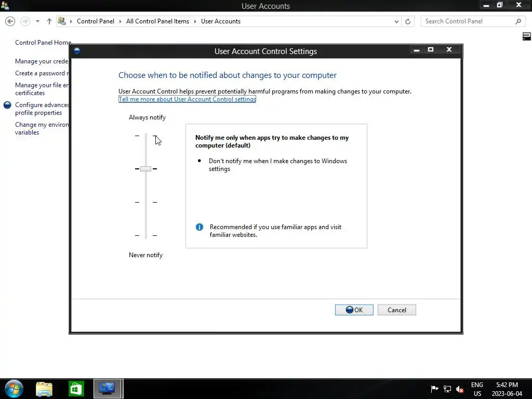Open Change my environment variables link
532x399 pixels.
click(x=42, y=128)
